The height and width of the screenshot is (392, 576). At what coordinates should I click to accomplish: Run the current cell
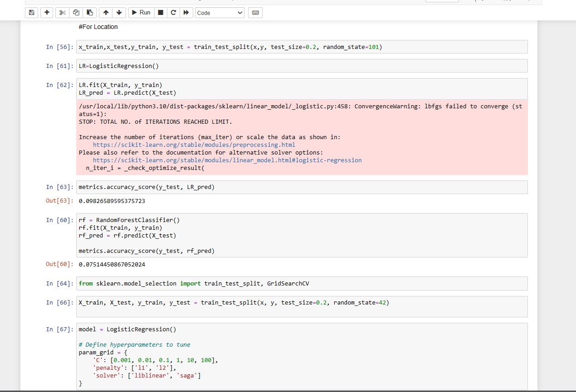click(x=141, y=13)
